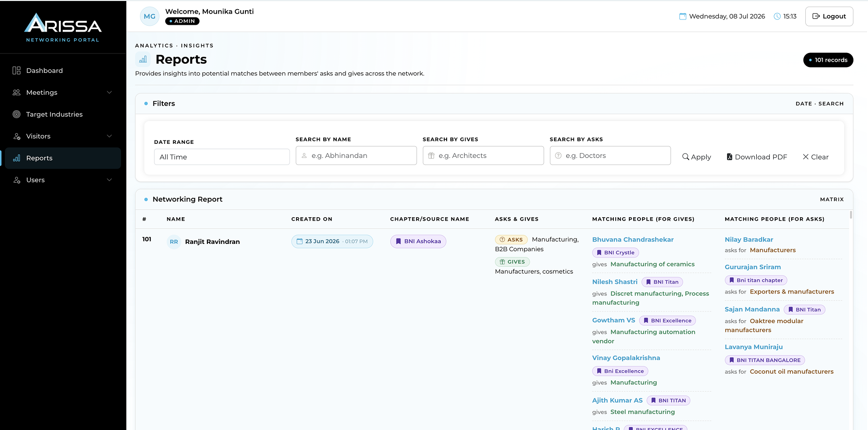Screen dimensions: 868x430
Task: Open the All Time date range dropdown
Action: (x=222, y=157)
